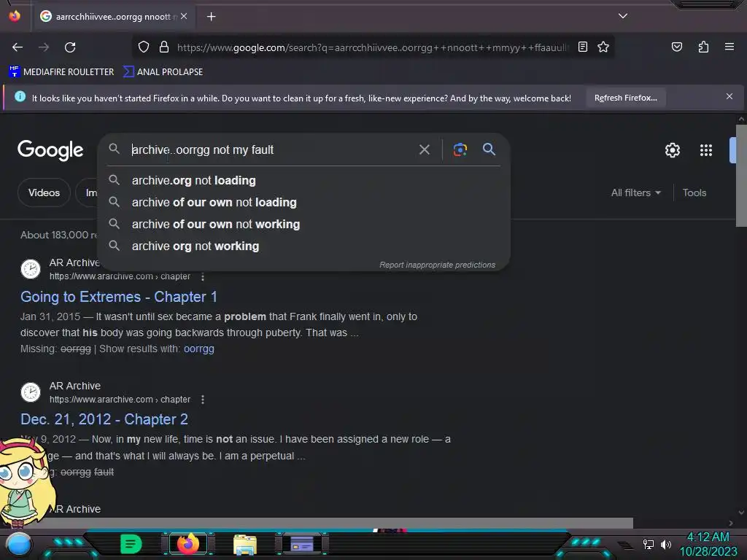Dismiss the Firefox notification bar
The image size is (747, 560).
(729, 97)
